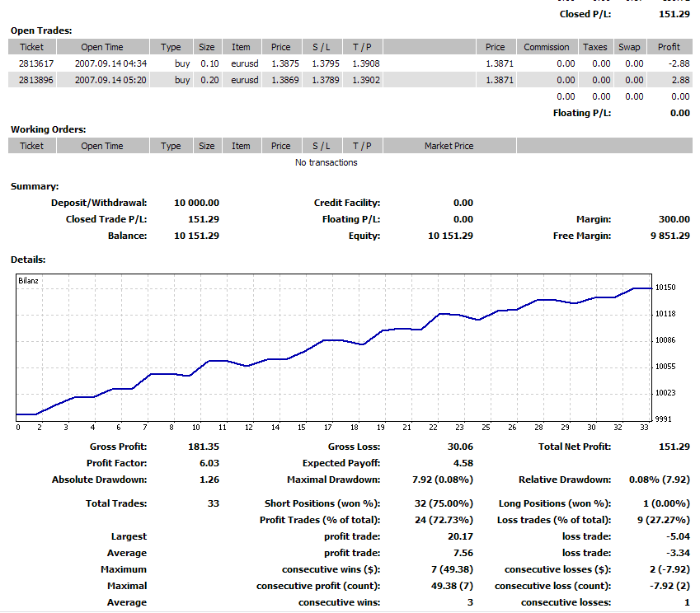700x613 pixels.
Task: Click the Gross Profit value 181.35
Action: coord(203,447)
